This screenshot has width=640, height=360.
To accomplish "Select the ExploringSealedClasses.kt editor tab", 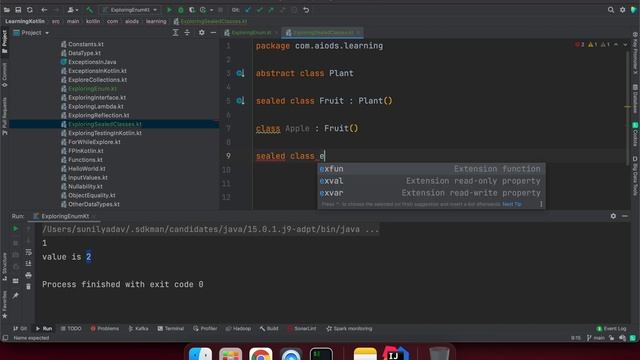I will pos(323,33).
